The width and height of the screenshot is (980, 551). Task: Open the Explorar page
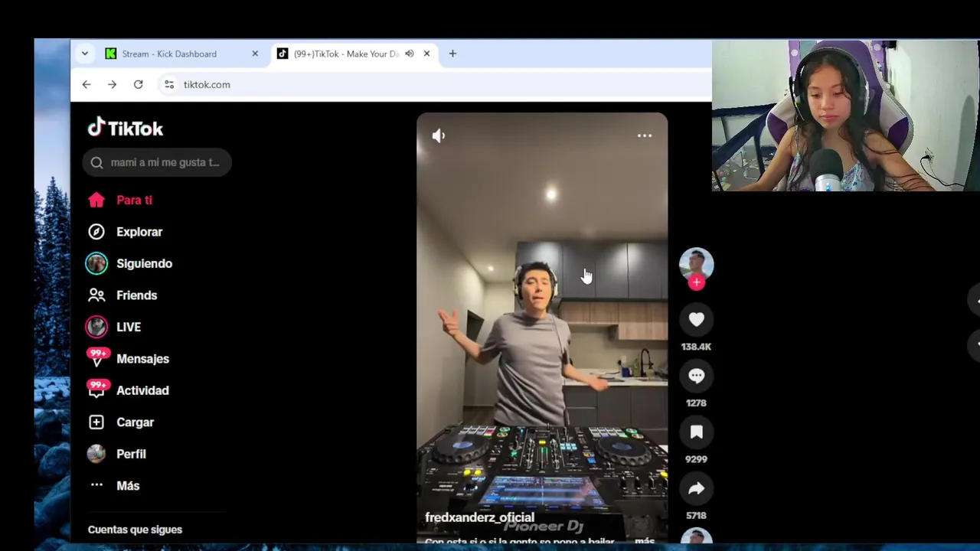tap(124, 232)
